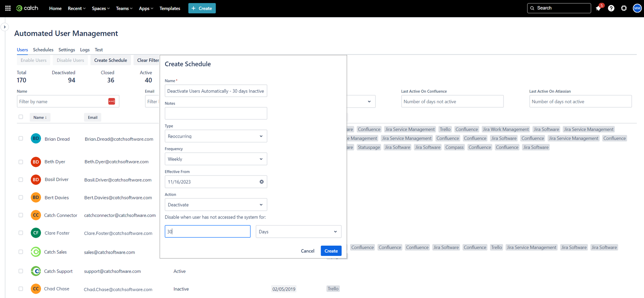Image resolution: width=644 pixels, height=298 pixels.
Task: Switch to the Test tab
Action: coord(99,50)
